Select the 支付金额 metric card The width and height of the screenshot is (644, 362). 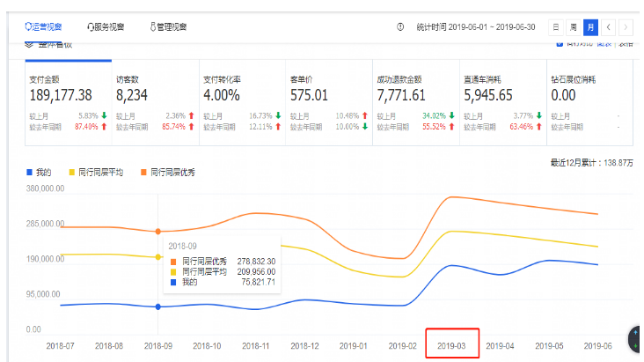pyautogui.click(x=68, y=103)
